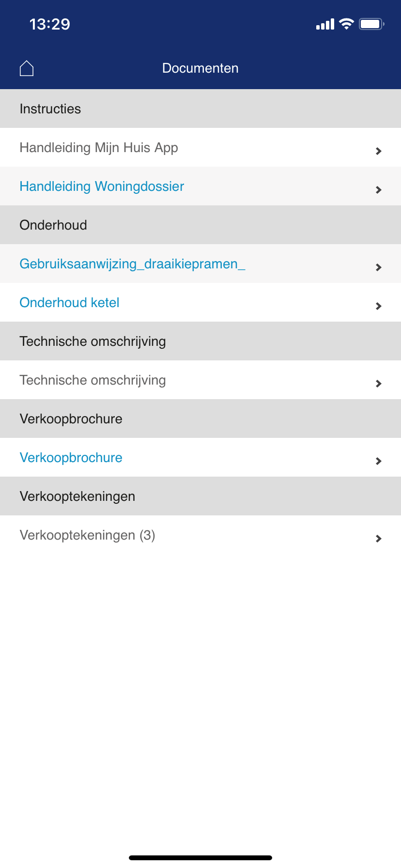The width and height of the screenshot is (401, 868).
Task: Tap the home icon in the navigation bar
Action: pyautogui.click(x=27, y=68)
